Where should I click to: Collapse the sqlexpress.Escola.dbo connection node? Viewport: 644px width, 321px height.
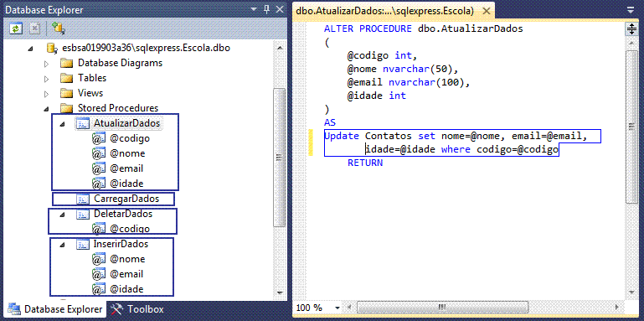[30, 49]
